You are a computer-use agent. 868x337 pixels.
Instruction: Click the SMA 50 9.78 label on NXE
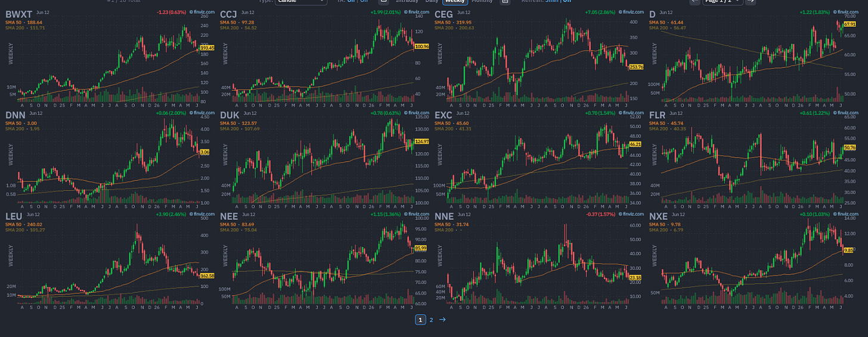click(x=665, y=224)
